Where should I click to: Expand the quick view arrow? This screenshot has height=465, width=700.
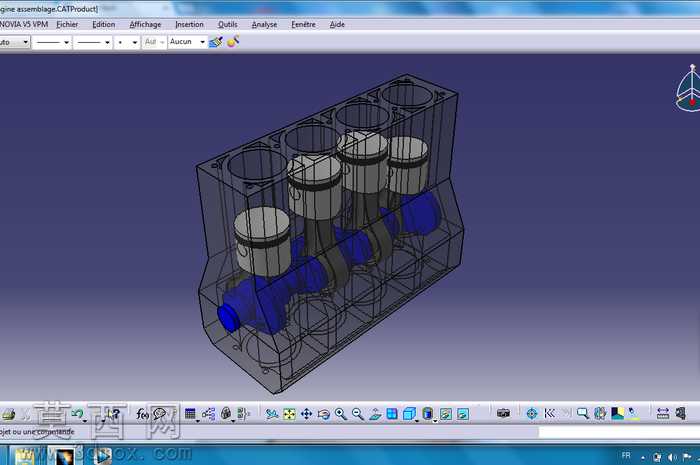[x=417, y=420]
